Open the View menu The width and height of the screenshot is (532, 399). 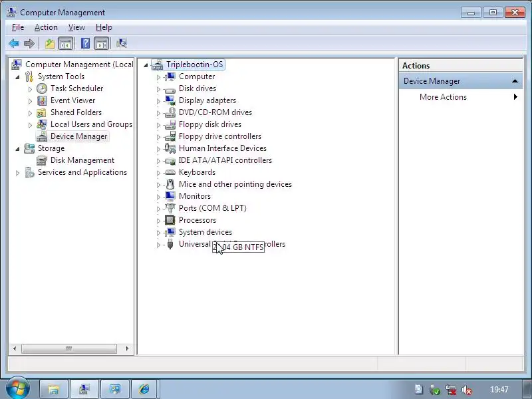(x=76, y=27)
